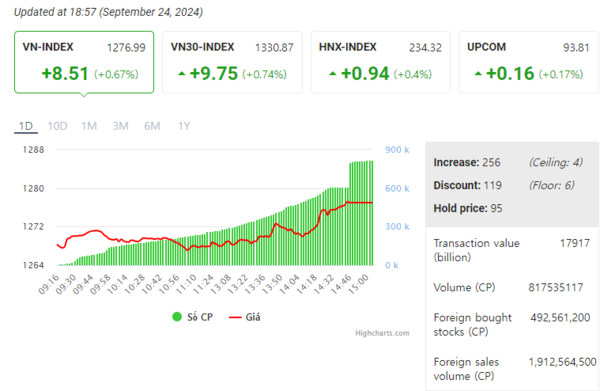Toggle the green Số CP legend marker
Screen dimensions: 600x391
177,317
